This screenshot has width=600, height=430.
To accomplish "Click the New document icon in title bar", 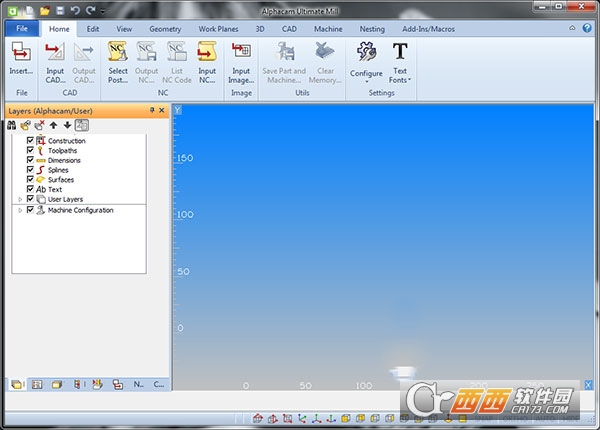I will [x=30, y=10].
